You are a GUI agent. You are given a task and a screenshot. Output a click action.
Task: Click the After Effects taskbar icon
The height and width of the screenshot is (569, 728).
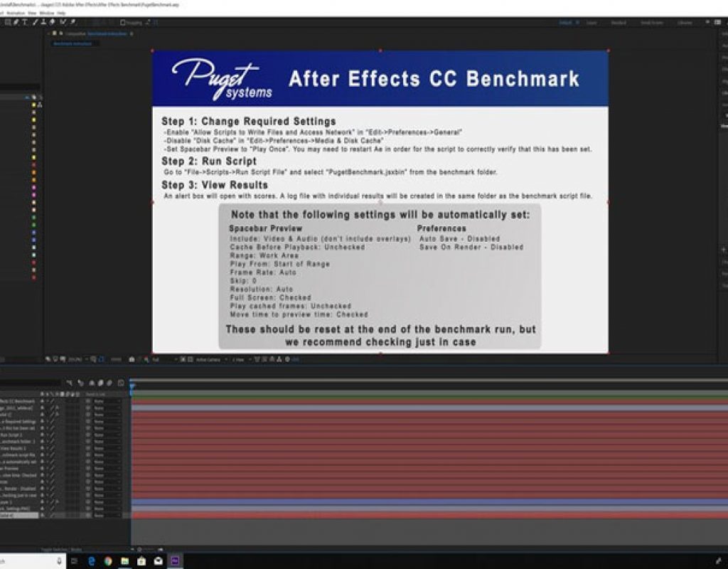coord(175,560)
